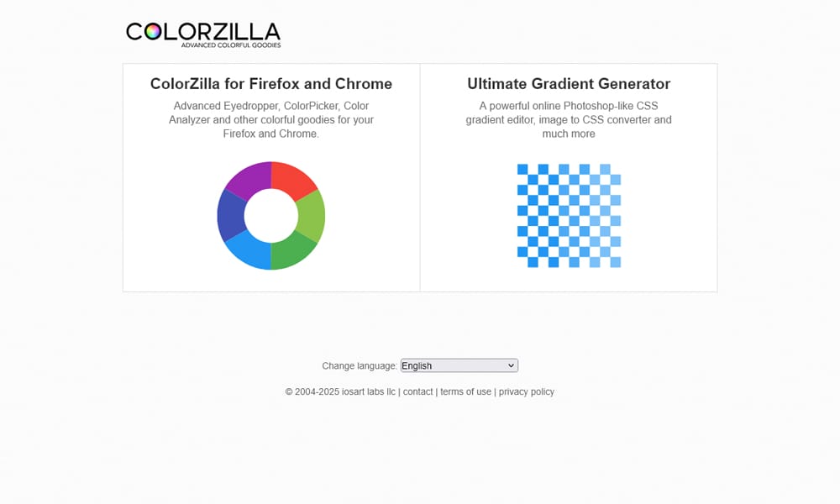Click the white center of the color wheel
840x504 pixels.
point(270,217)
